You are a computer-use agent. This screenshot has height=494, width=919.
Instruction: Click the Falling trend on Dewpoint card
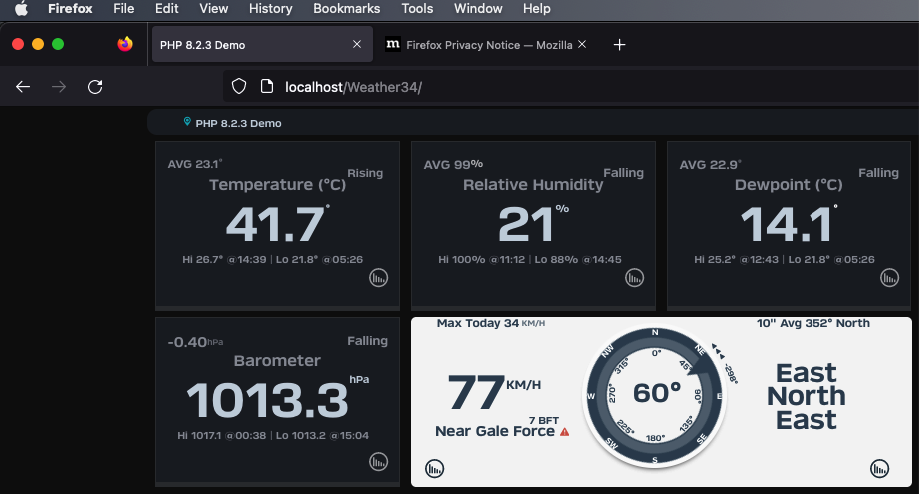(x=879, y=173)
